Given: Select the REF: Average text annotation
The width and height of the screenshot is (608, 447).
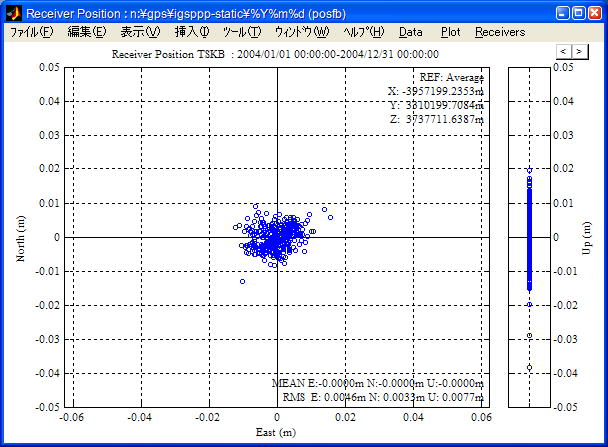Looking at the screenshot, I should [451, 76].
